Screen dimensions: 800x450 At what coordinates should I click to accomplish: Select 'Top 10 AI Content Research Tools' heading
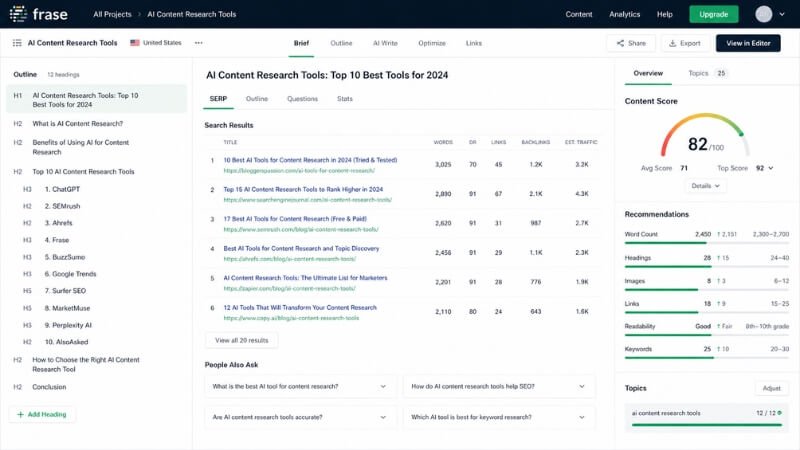coord(83,172)
